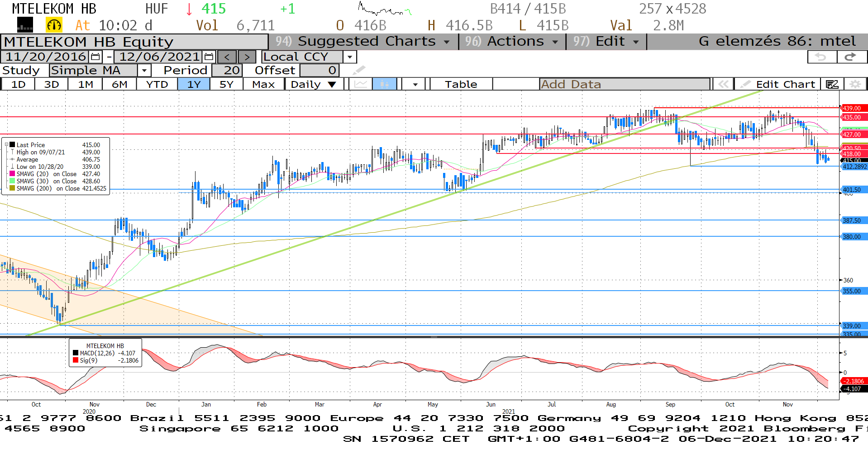Viewport: 868px width, 464px height.
Task: Select YTD time range tab
Action: pyautogui.click(x=157, y=84)
